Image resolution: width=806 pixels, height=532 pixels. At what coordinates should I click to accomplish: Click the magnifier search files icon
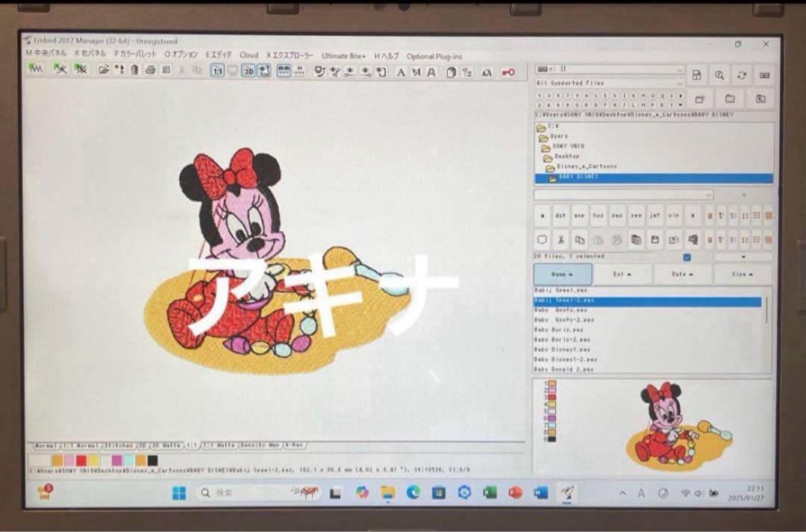pos(719,75)
